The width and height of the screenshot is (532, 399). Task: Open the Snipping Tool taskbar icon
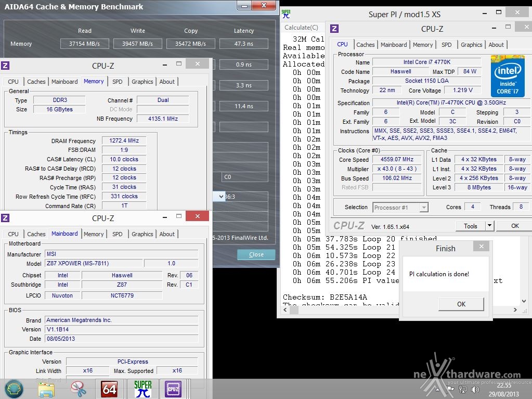[78, 389]
